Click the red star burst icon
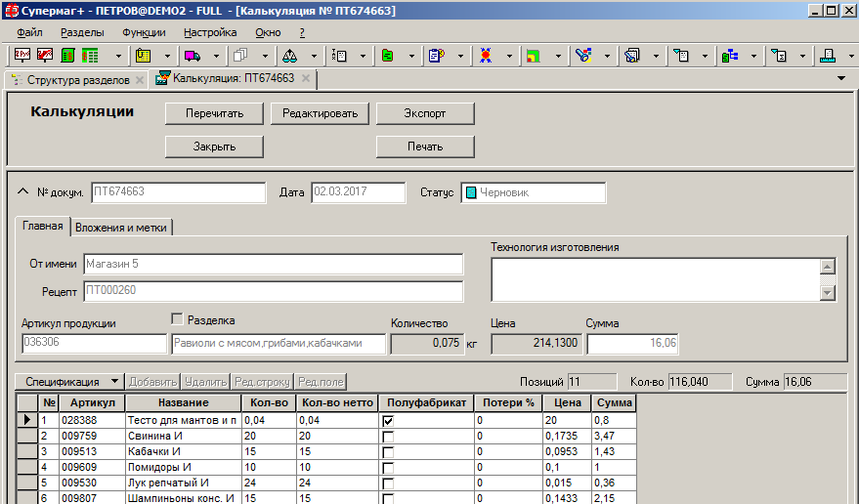The image size is (859, 504). (486, 56)
